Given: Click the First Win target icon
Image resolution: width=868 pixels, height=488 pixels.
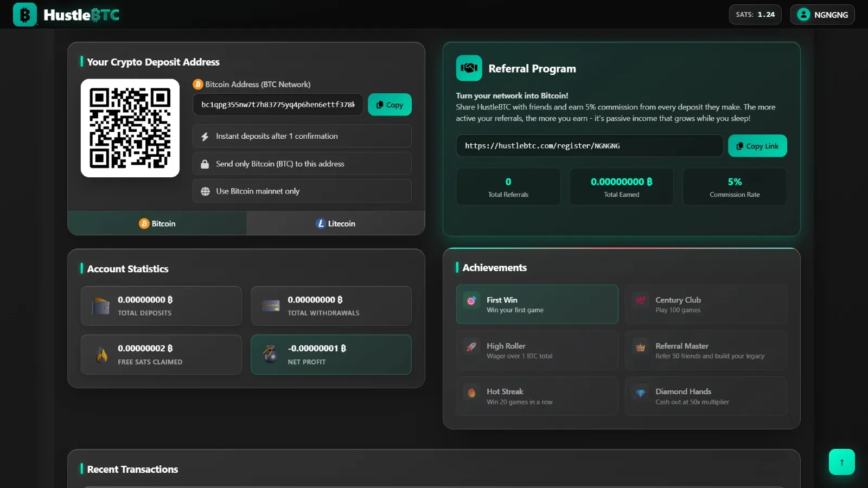Looking at the screenshot, I should point(471,300).
